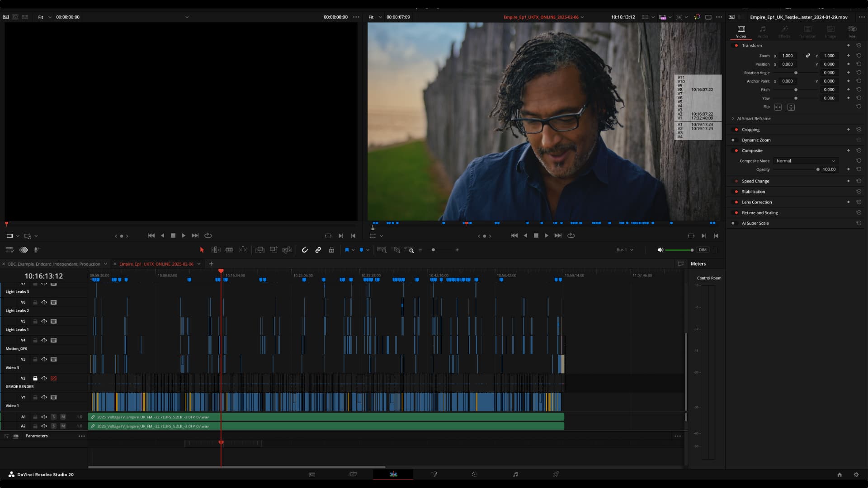Solo audio track A1

click(53, 417)
